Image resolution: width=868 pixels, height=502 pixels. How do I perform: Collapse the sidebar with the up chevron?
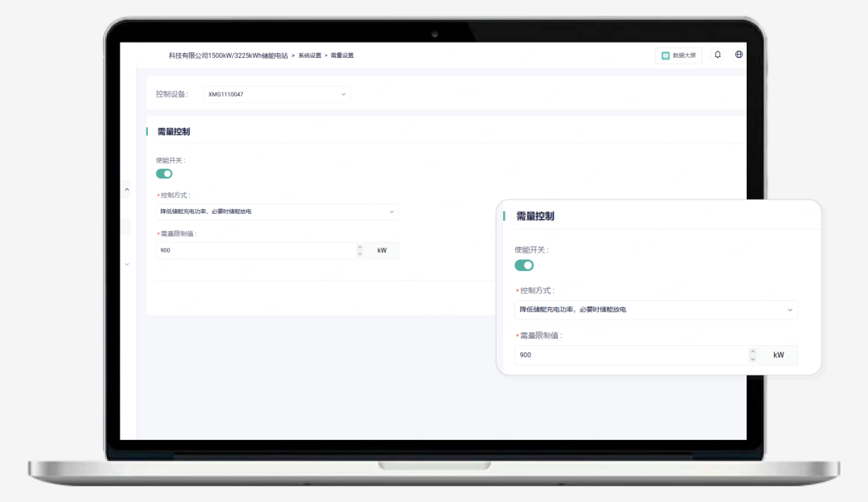click(x=127, y=190)
